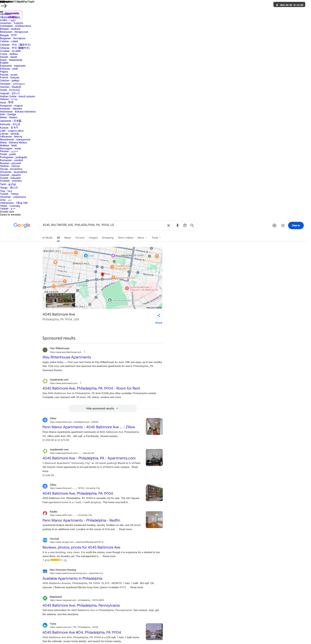
Task: Click the Sign in button
Action: point(296,225)
